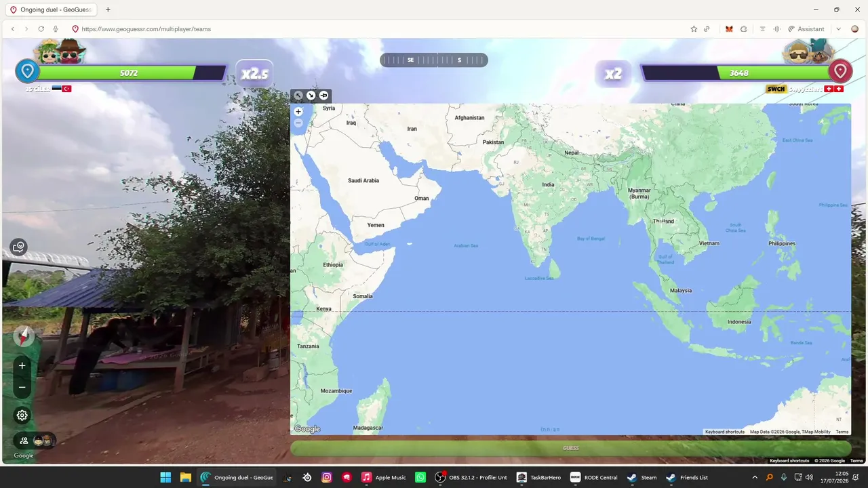Switch to TaskBarHero in the taskbar
Image resolution: width=868 pixels, height=488 pixels.
[x=539, y=477]
